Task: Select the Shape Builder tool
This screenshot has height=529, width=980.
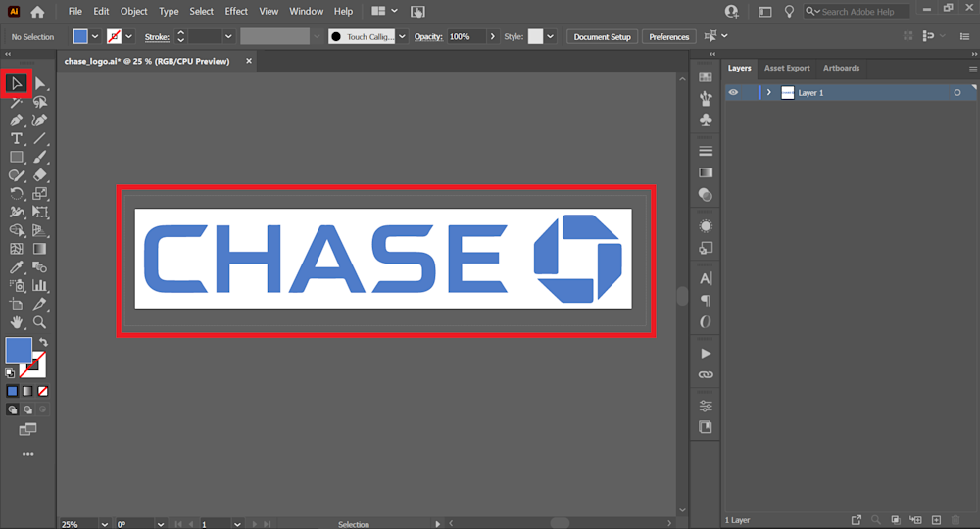Action: 17,230
